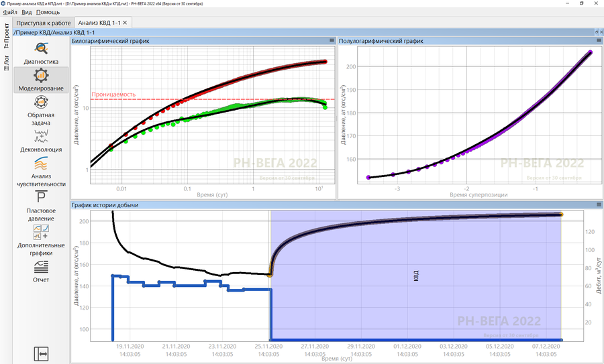Image resolution: width=604 pixels, height=364 pixels.
Task: Open Дополнительные графики
Action: (x=41, y=239)
